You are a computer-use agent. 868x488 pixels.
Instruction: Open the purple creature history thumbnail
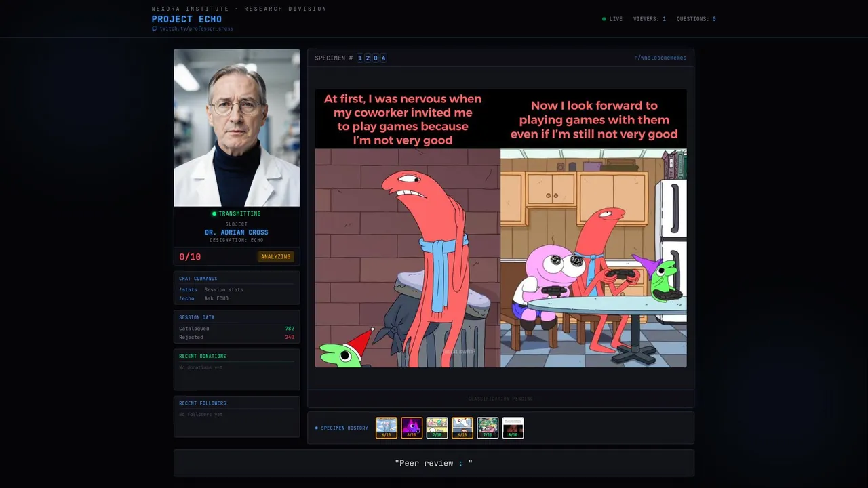412,428
